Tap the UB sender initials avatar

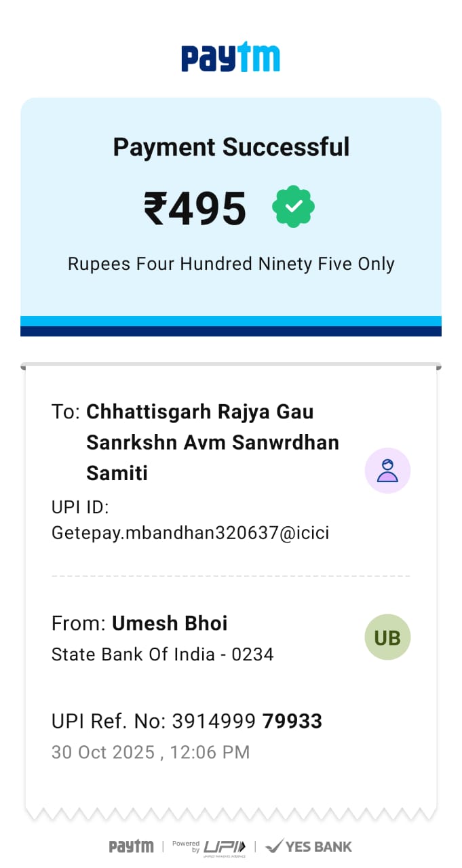pos(387,637)
